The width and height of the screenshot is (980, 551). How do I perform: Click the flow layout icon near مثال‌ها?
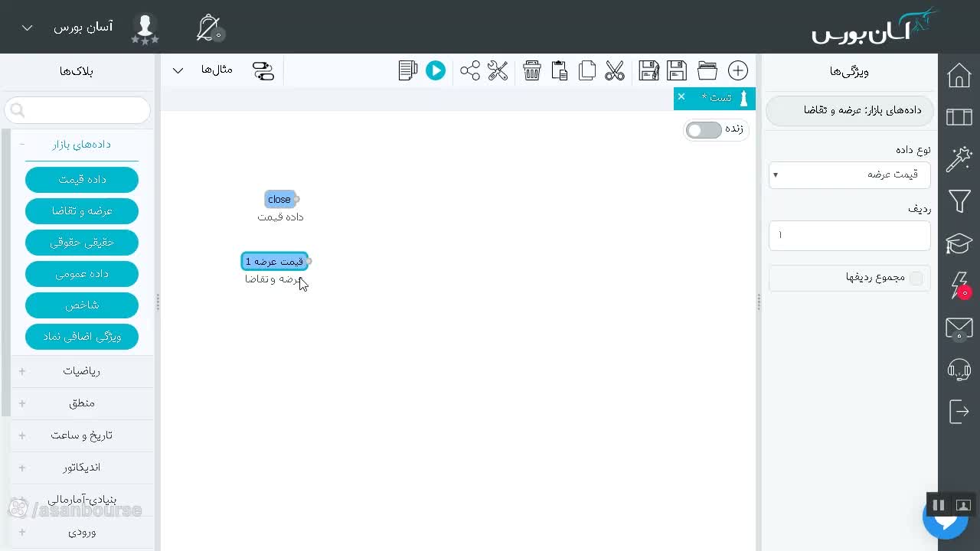coord(263,70)
